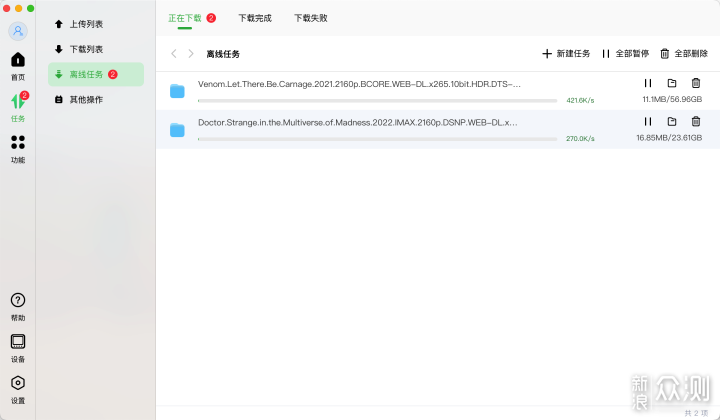The image size is (720, 420).
Task: Select 下载列表 download list
Action: [96, 49]
